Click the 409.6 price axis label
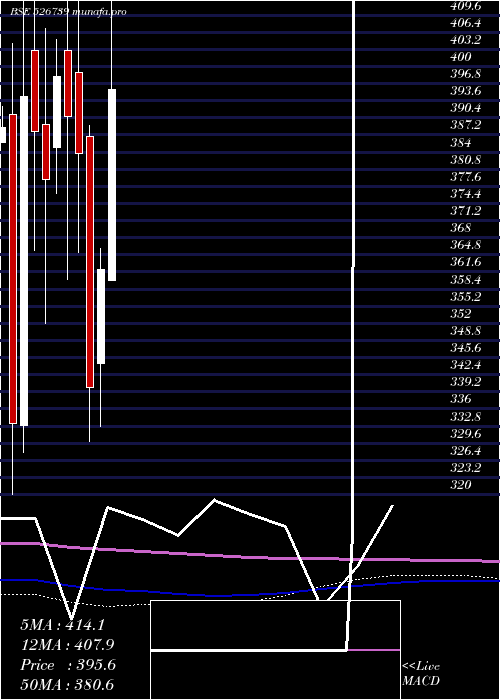 pyautogui.click(x=466, y=6)
